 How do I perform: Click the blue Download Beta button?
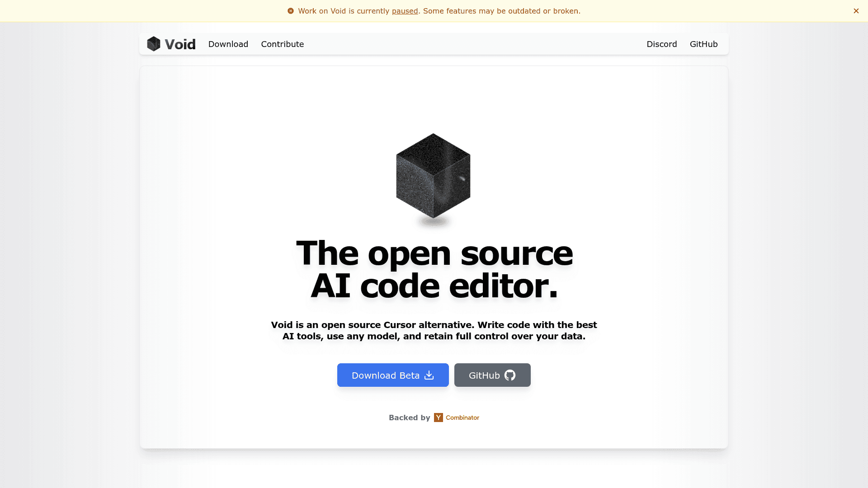pyautogui.click(x=393, y=375)
